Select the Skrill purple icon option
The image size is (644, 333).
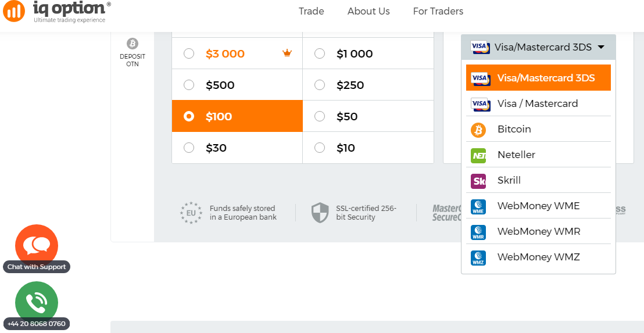(x=478, y=181)
